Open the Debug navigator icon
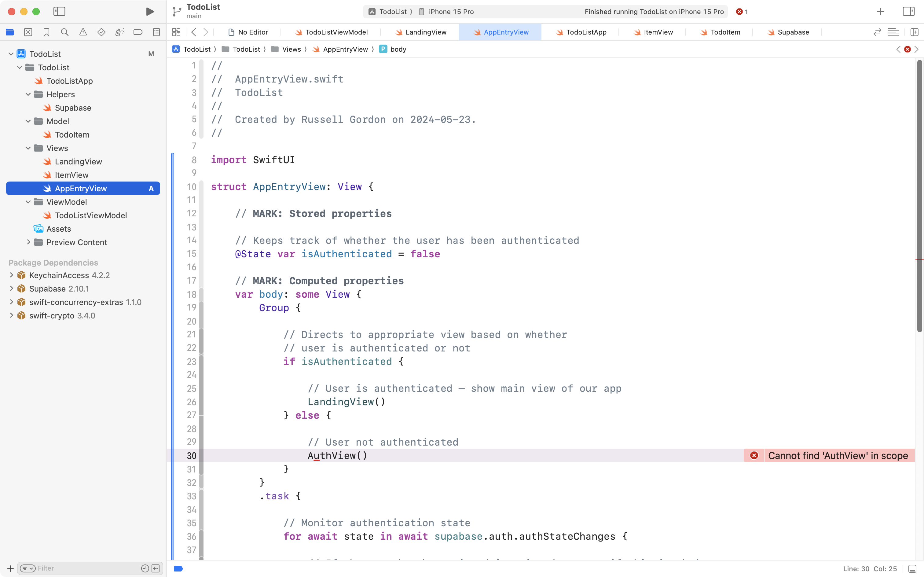The height and width of the screenshot is (577, 924). [119, 32]
